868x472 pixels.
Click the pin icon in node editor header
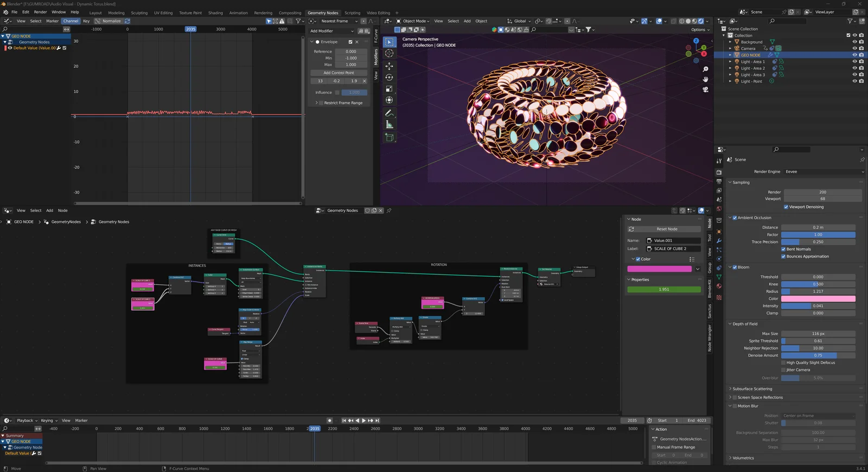[x=389, y=211]
